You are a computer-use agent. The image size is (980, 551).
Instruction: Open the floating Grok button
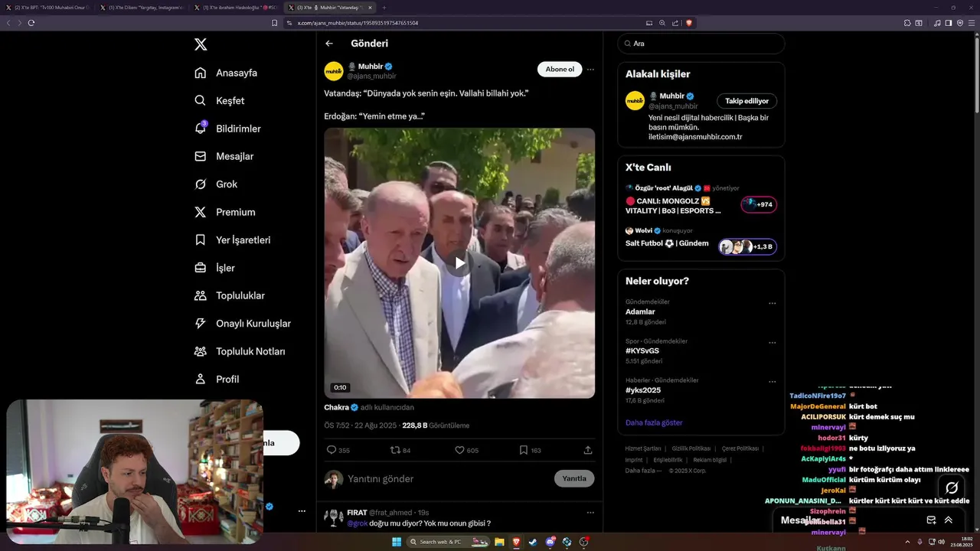click(952, 487)
